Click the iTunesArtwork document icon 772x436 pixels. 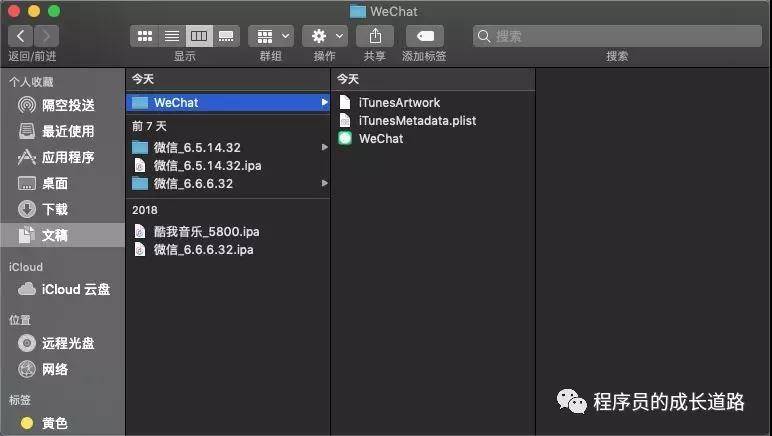(345, 102)
